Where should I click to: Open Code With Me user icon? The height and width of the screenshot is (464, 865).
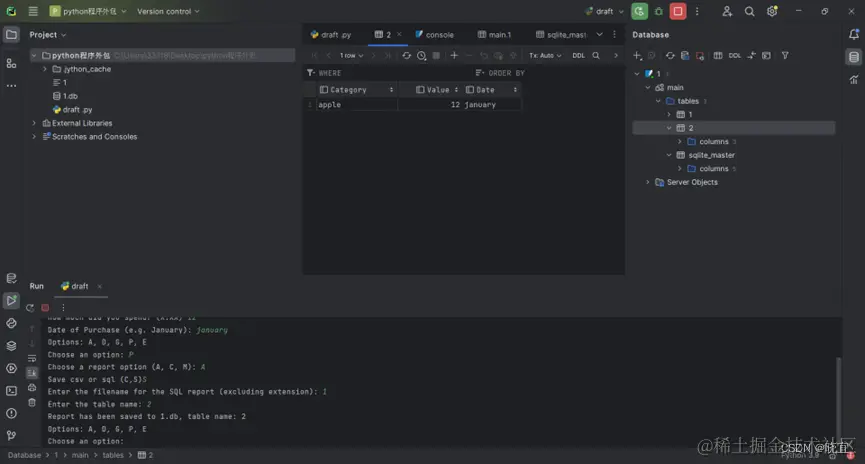pos(727,11)
